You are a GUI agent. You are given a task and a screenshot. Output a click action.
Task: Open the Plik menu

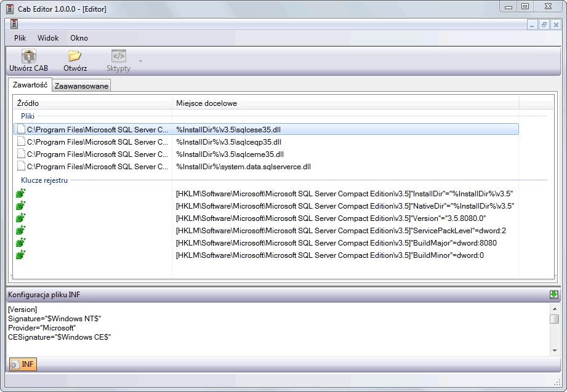tap(20, 38)
